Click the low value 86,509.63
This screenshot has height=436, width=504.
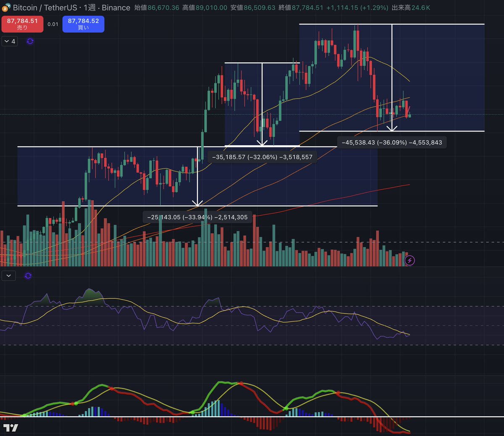[260, 8]
